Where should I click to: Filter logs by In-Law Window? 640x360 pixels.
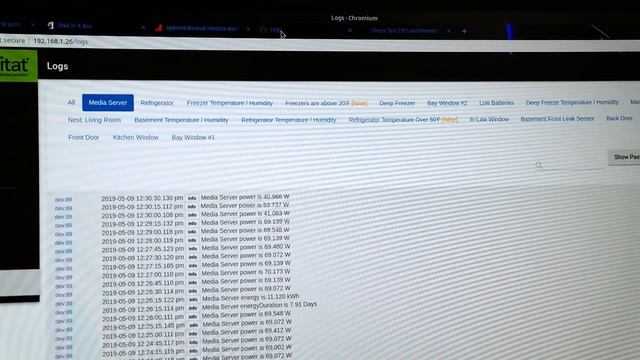(489, 119)
